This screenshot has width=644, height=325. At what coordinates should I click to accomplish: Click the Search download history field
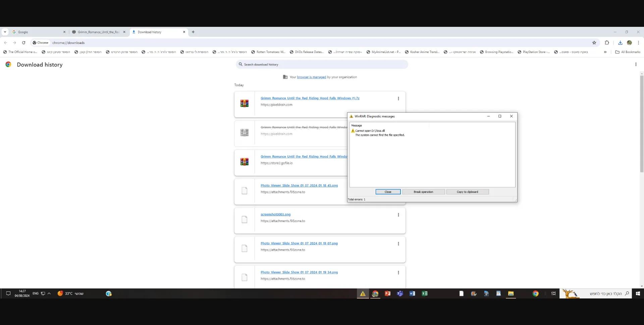322,64
